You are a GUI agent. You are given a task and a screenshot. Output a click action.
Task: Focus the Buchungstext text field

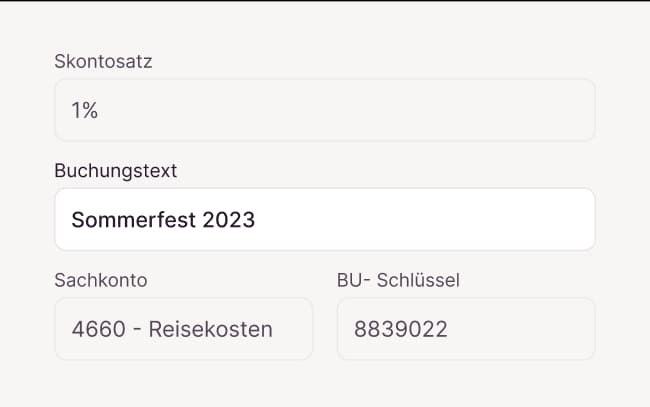pyautogui.click(x=324, y=219)
